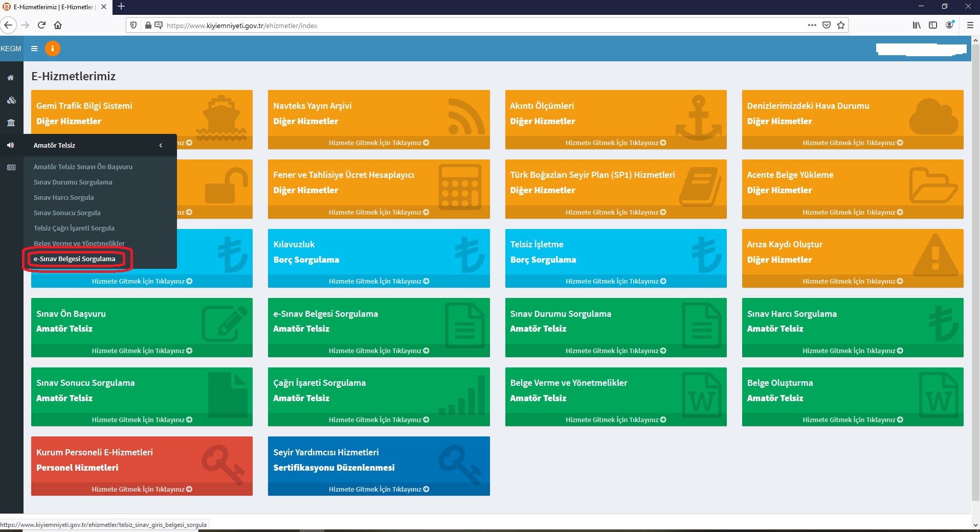Open the cubes icon in left sidebar

click(x=11, y=100)
